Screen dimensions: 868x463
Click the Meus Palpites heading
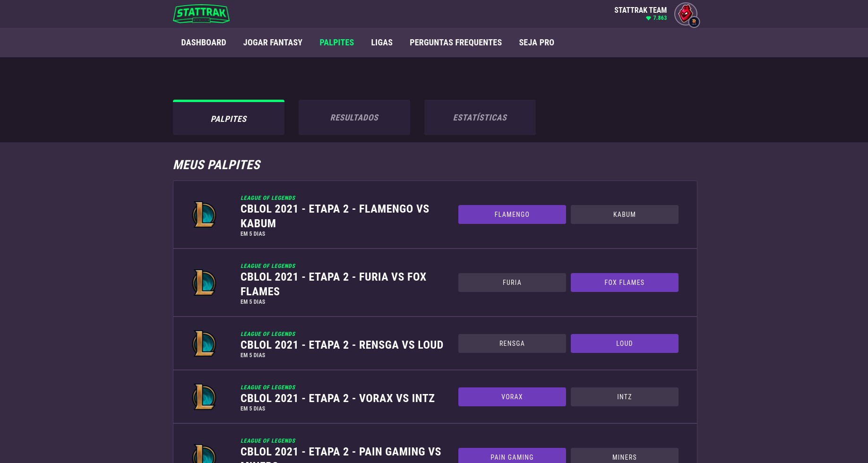(x=216, y=165)
